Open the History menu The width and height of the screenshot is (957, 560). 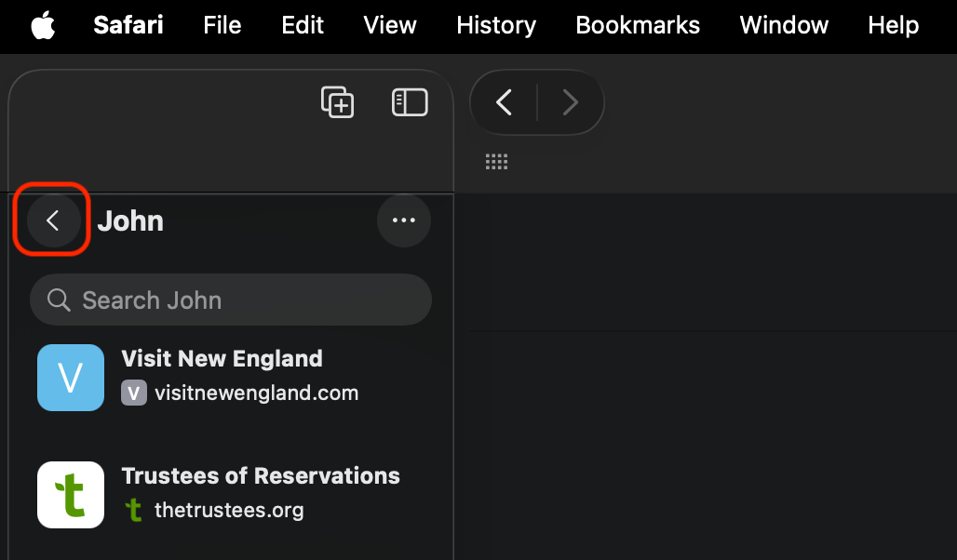point(496,26)
